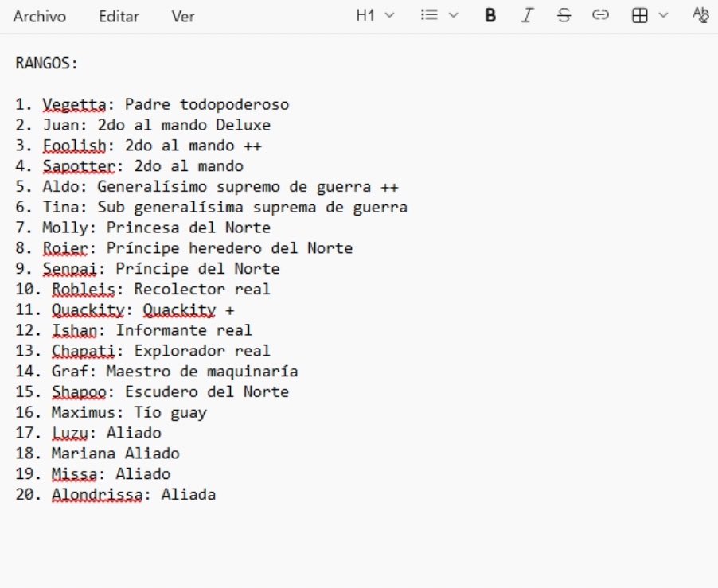The width and height of the screenshot is (718, 588).
Task: Expand the table options dropdown arrow
Action: [x=663, y=16]
